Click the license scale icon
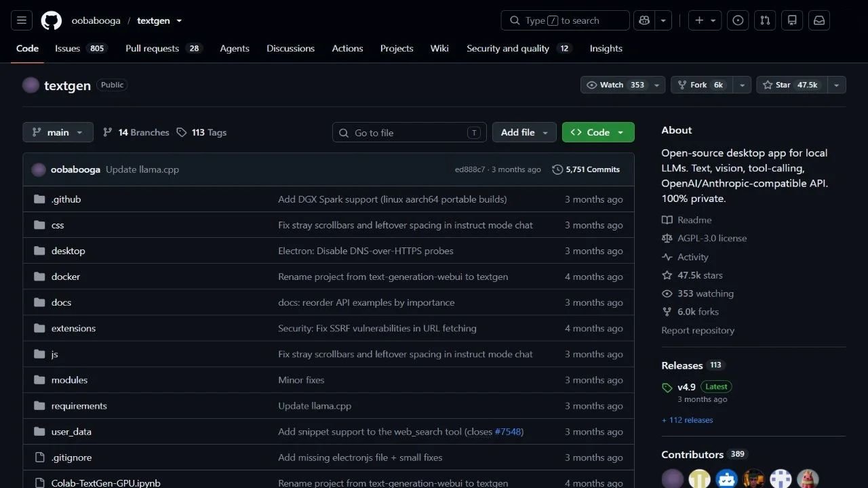Viewport: 868px width, 488px height. (x=667, y=238)
